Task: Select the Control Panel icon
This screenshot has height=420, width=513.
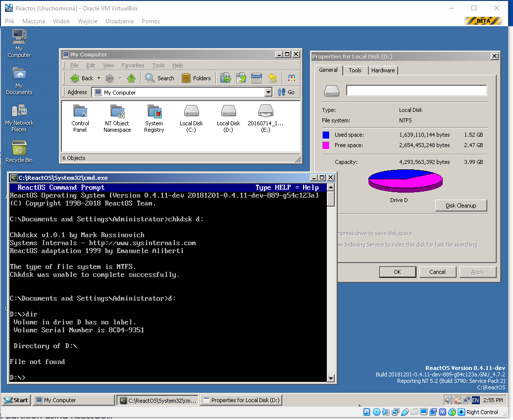Action: point(80,118)
